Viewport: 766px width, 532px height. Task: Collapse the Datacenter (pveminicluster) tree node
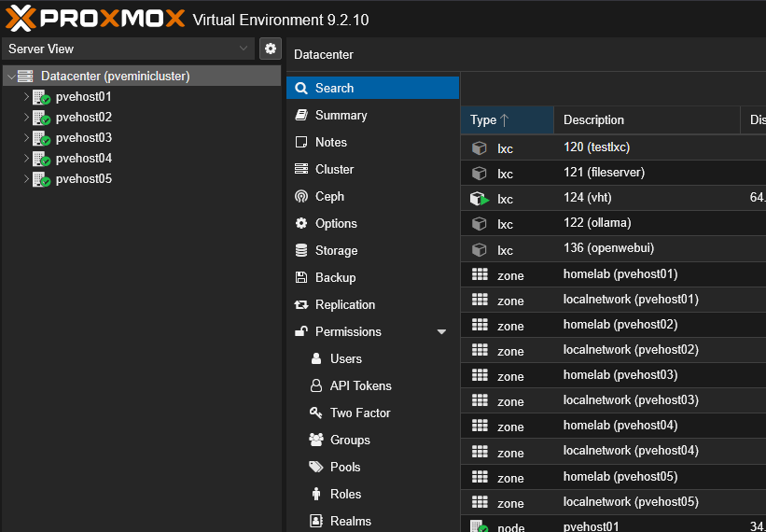11,77
